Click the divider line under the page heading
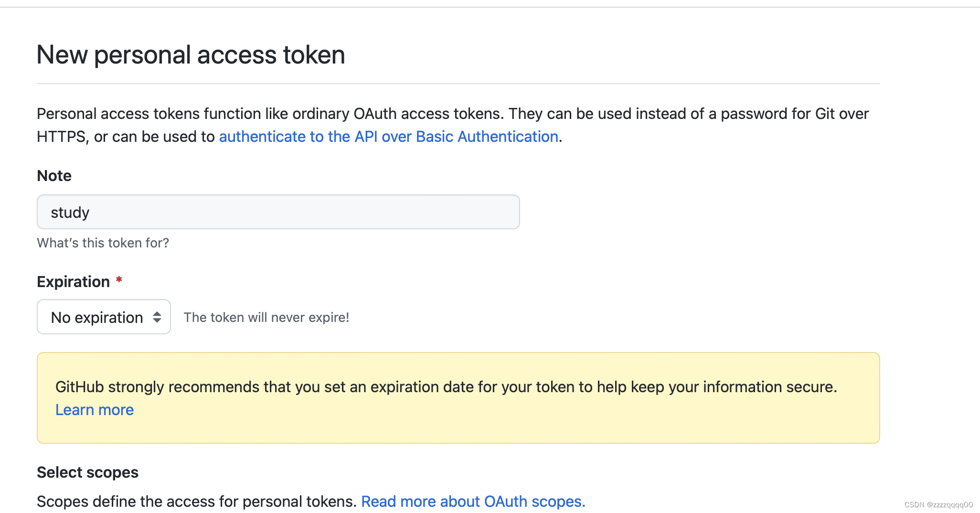 [x=458, y=84]
